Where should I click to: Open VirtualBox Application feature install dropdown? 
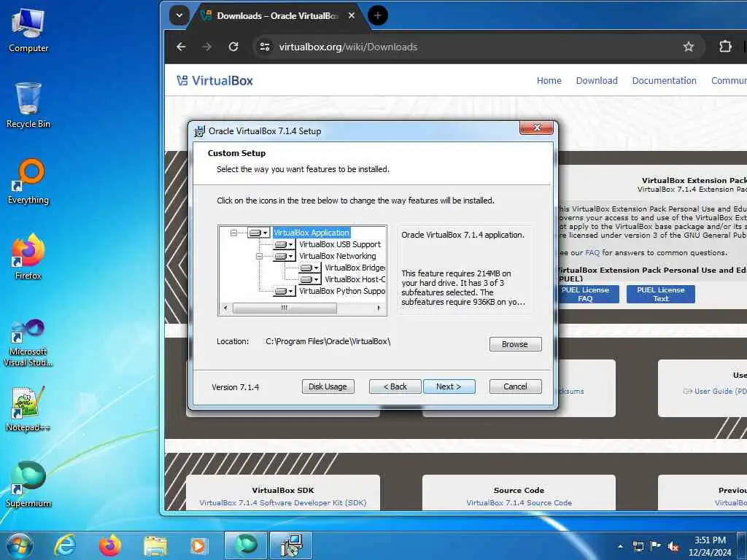click(x=259, y=233)
